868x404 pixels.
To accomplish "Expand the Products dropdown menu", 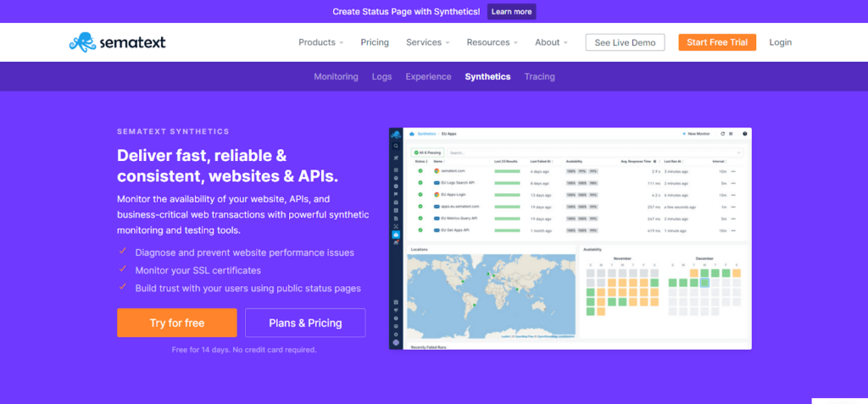I will [321, 42].
